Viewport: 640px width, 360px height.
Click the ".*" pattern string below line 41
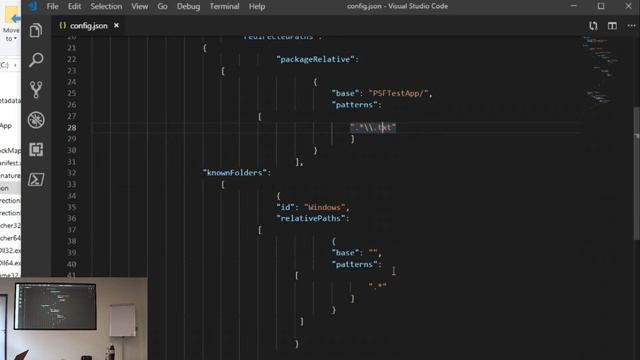coord(378,287)
